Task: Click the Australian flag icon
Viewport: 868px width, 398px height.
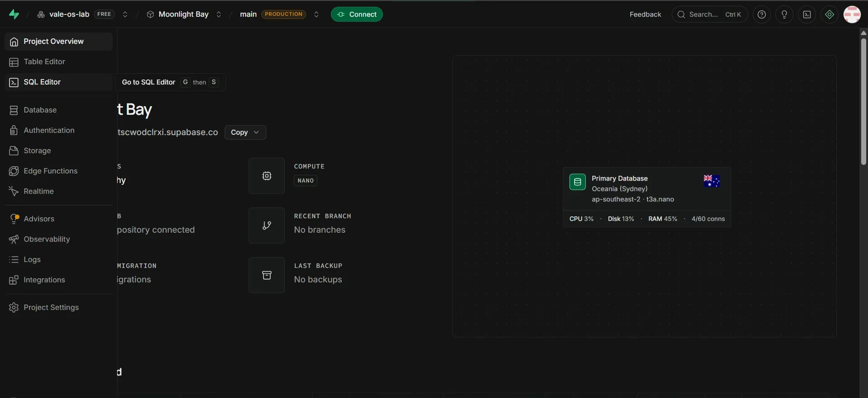Action: [712, 181]
